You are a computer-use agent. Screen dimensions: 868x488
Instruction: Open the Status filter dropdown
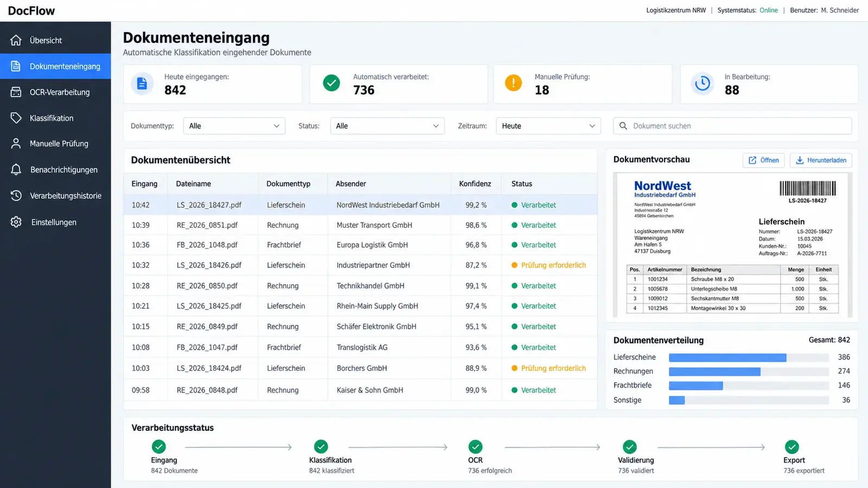[387, 126]
